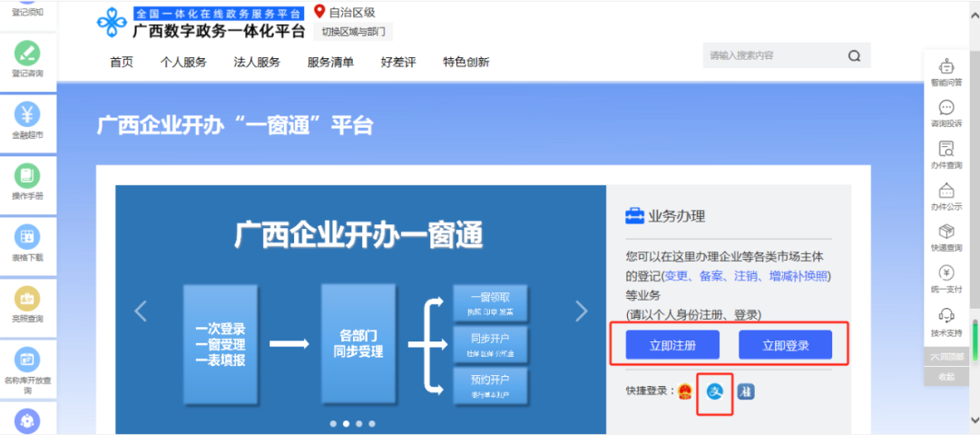Collapse the right toolbar with 收起
This screenshot has width=980, height=435.
[946, 376]
